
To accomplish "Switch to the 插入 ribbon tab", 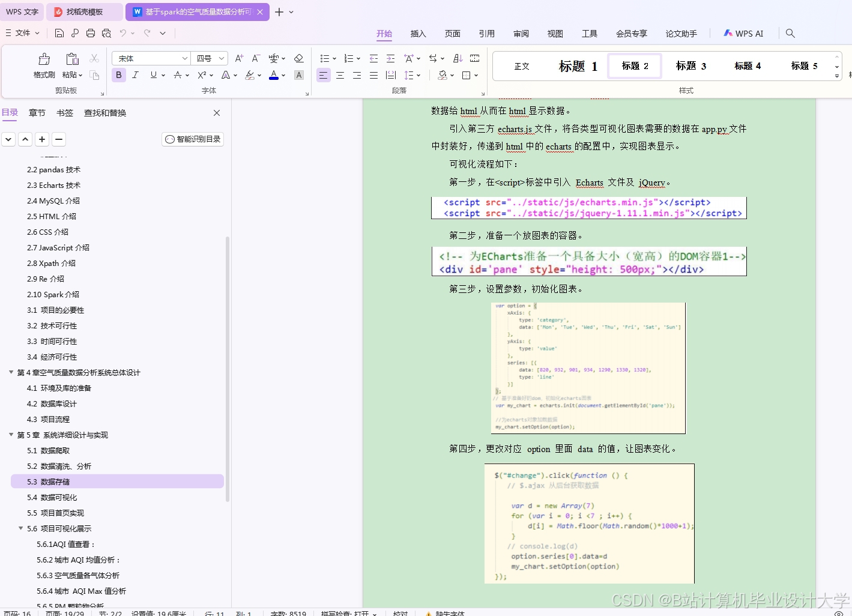I will point(418,34).
